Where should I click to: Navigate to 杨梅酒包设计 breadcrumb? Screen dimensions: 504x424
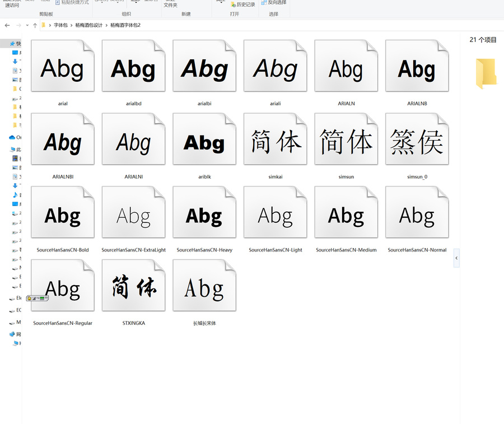pos(88,25)
